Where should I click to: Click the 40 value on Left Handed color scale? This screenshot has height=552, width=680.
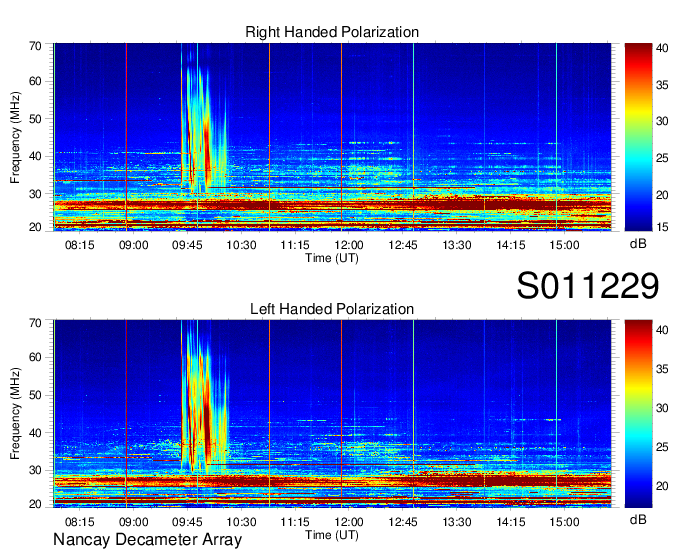[662, 330]
